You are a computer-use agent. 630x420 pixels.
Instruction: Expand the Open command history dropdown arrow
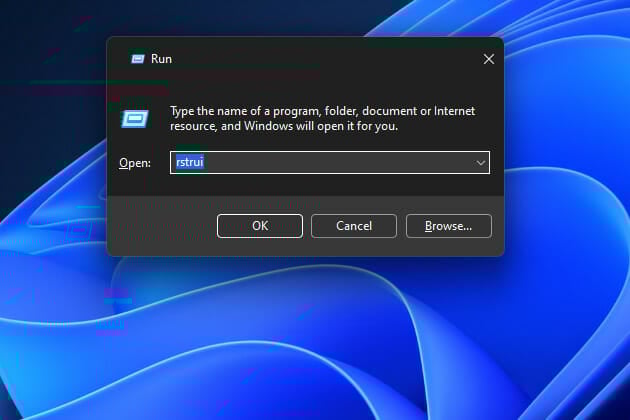pos(481,163)
